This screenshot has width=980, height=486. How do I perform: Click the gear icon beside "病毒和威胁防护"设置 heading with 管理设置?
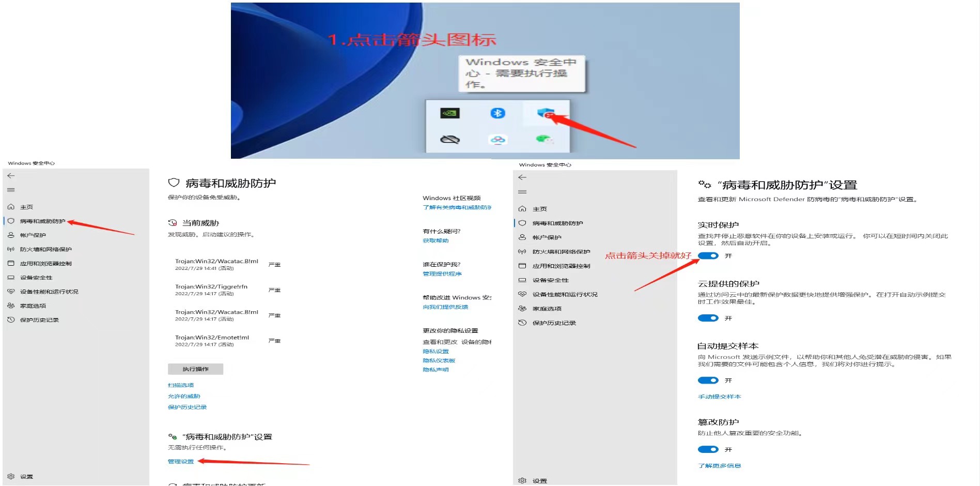(x=173, y=437)
